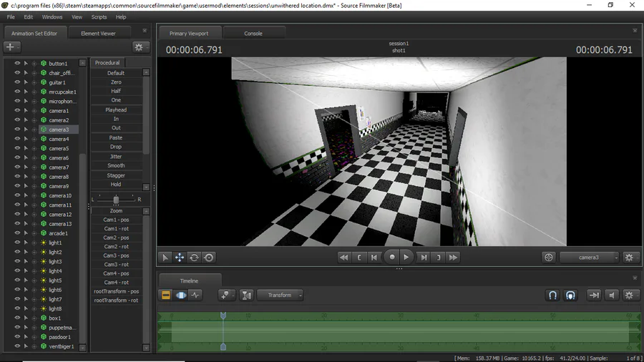Screen dimensions: 644x362
Task: Select the arrow selection tool in viewport
Action: (165, 258)
